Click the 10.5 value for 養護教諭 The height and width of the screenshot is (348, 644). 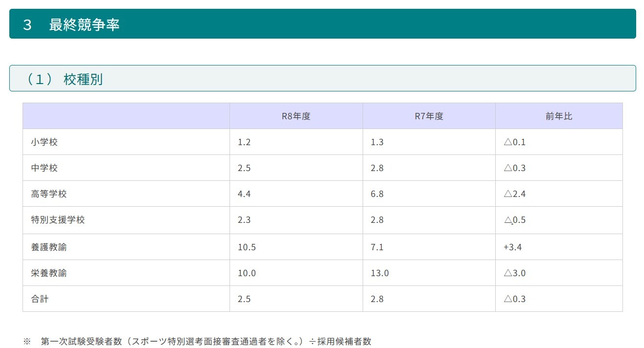(x=247, y=247)
